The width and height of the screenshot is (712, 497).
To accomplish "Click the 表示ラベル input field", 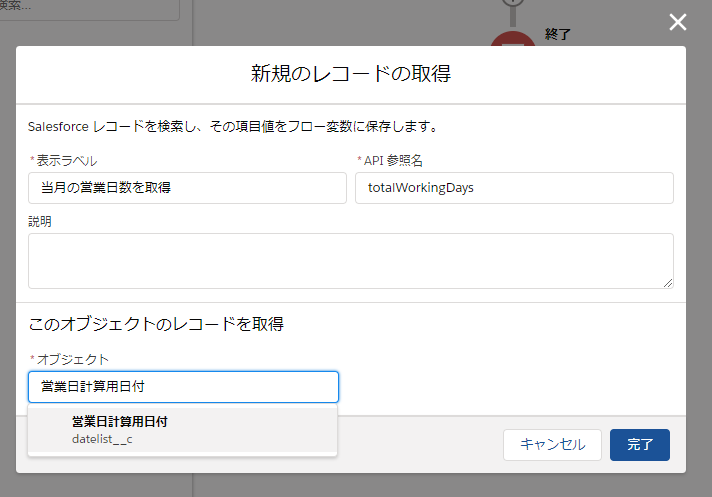I will 187,188.
